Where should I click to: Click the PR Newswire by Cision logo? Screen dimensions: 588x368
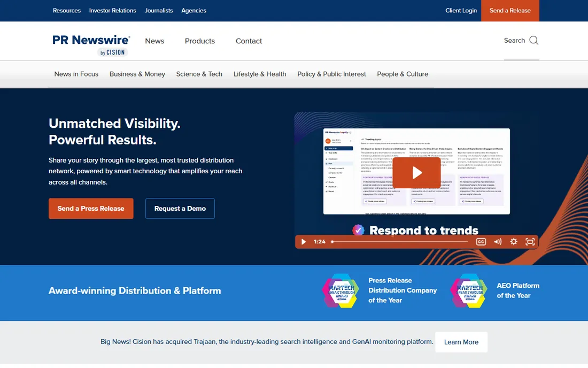coord(91,45)
